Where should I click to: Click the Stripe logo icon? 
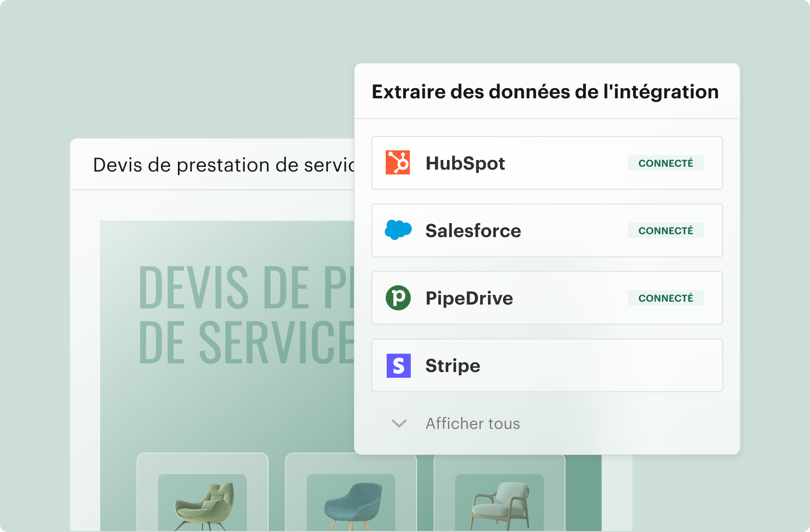[399, 365]
